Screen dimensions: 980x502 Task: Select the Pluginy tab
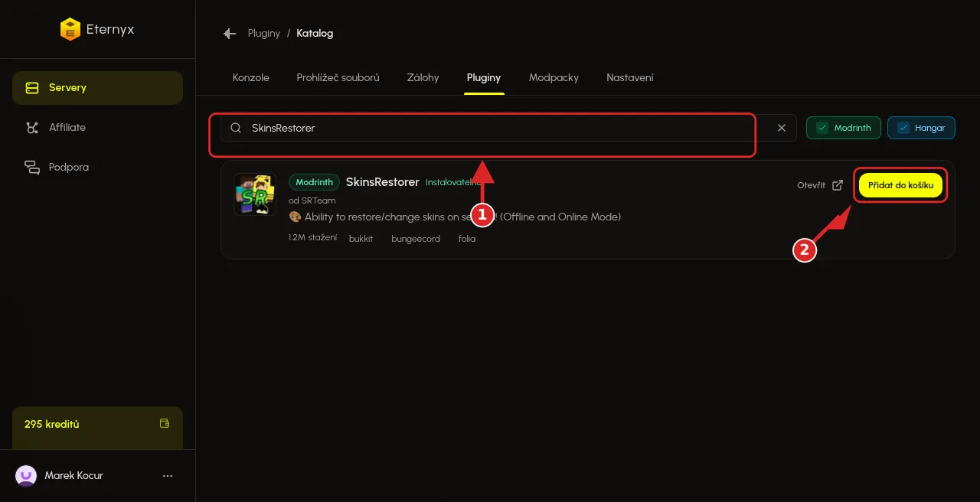click(x=484, y=78)
